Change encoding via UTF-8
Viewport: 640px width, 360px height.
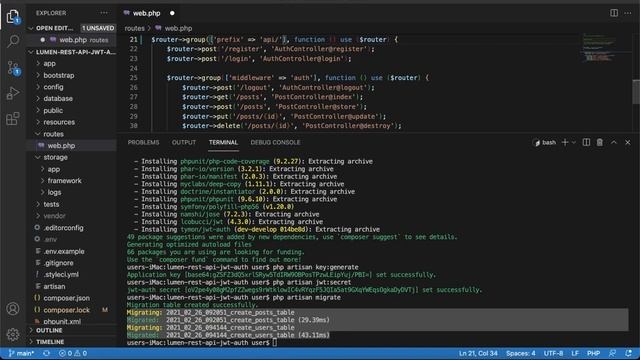(553, 353)
